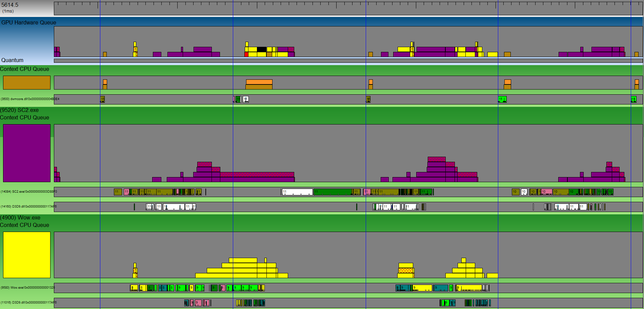Screen dimensions: 644x309
Task: Click the long dark green block in SC2.exe thread
Action: (332, 192)
